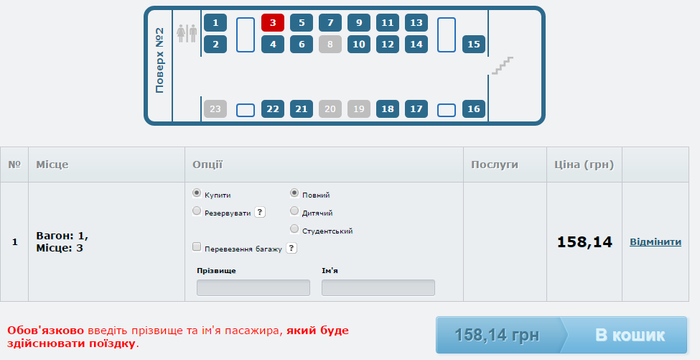The height and width of the screenshot is (360, 700).
Task: Select seat 16 in the bottom row
Action: pyautogui.click(x=474, y=109)
